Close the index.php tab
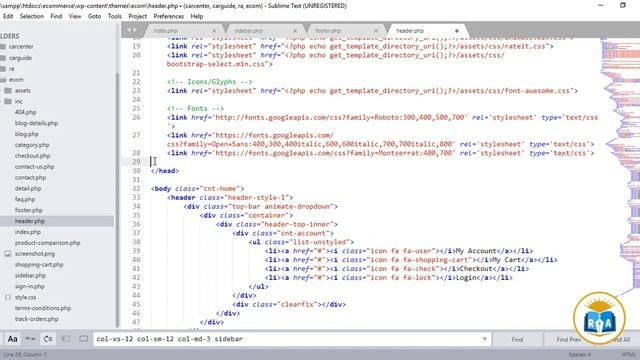Screen dimensions: 640x360 pyautogui.click(x=214, y=31)
